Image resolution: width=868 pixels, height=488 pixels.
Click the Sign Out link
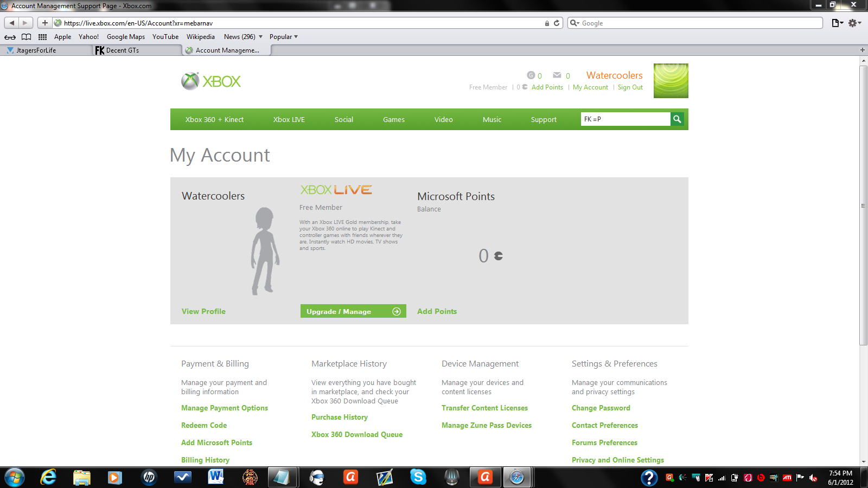click(630, 87)
